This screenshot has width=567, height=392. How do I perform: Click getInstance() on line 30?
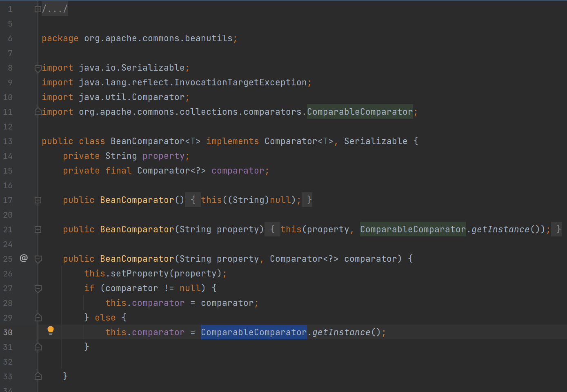346,332
